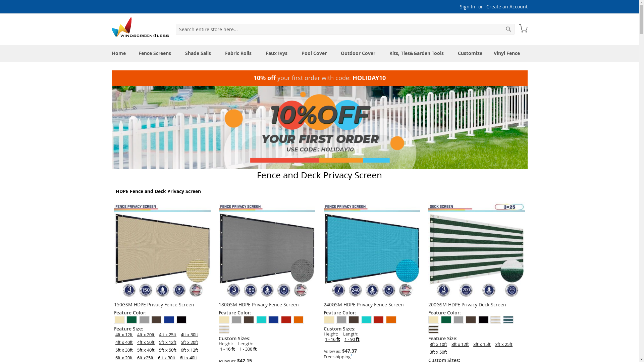Pick green color for 200GSM deck screen
The image size is (644, 362).
(x=446, y=320)
